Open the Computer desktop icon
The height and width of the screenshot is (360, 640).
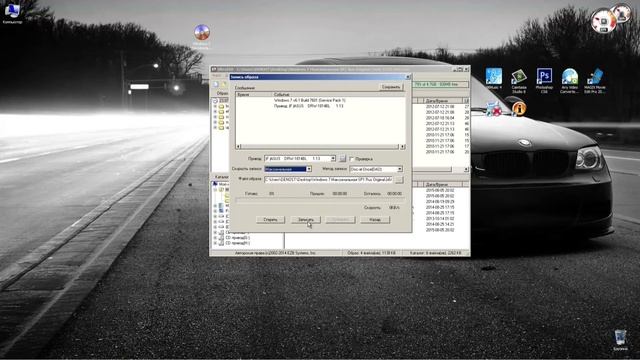(x=12, y=13)
